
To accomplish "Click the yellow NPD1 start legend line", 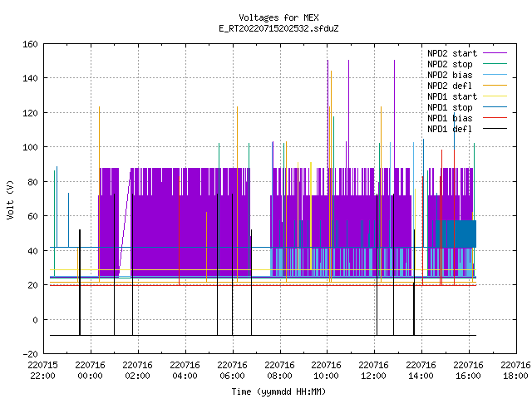I will click(495, 96).
